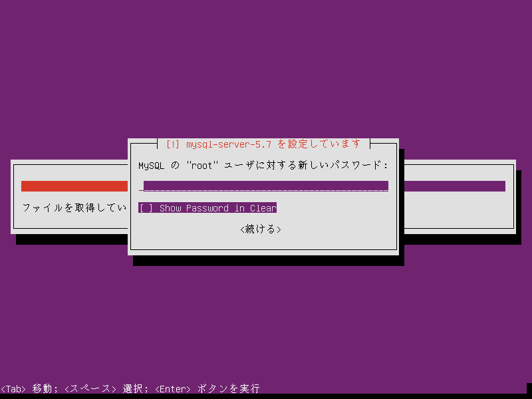
Task: Click the empty [ ] checkbox brackets
Action: click(x=146, y=208)
